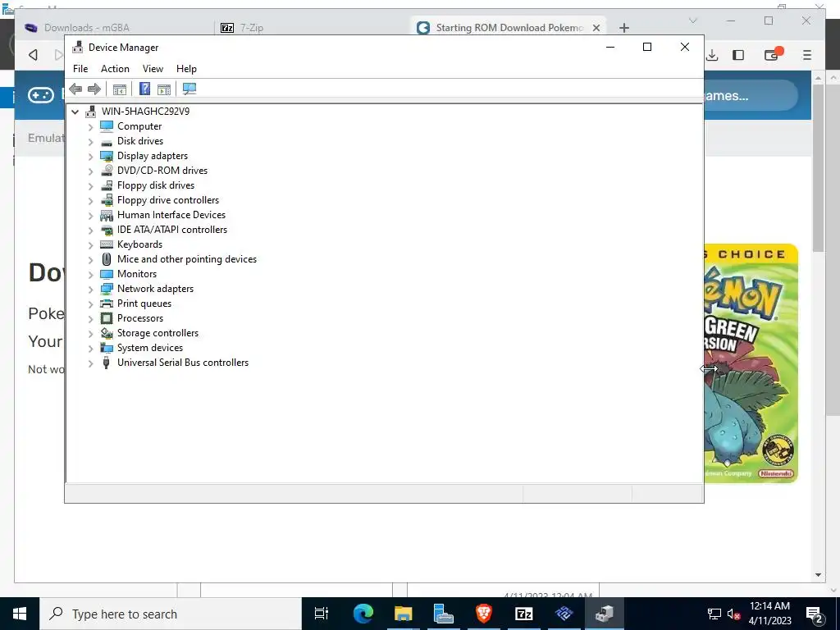840x630 pixels.
Task: Click the Show/Hide Action Pane toolbar icon
Action: coord(164,89)
